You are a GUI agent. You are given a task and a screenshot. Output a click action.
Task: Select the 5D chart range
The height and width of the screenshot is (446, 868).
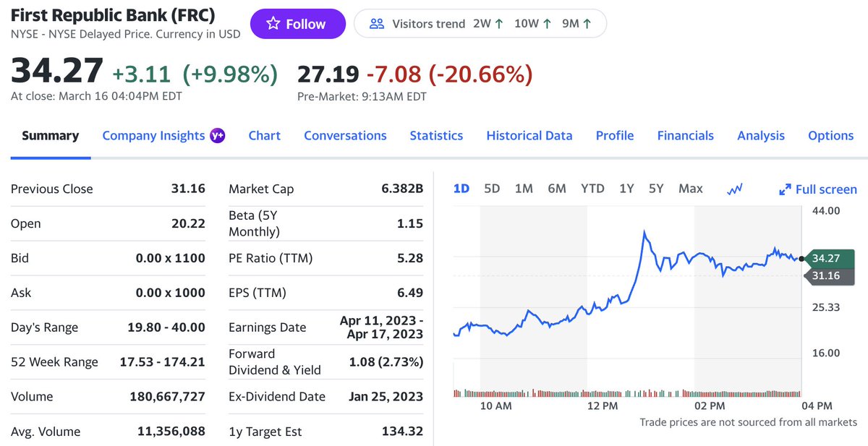492,189
